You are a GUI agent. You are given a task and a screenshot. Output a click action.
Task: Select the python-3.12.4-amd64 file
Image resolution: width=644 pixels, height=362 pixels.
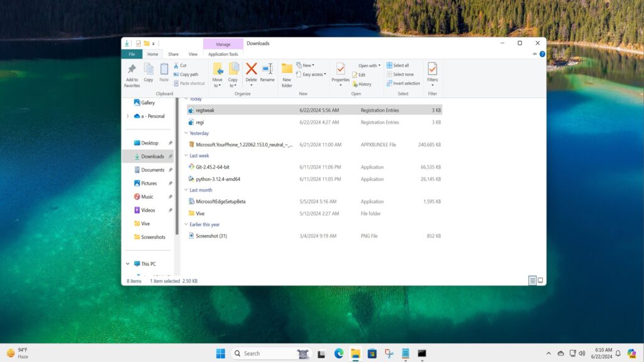coord(217,178)
